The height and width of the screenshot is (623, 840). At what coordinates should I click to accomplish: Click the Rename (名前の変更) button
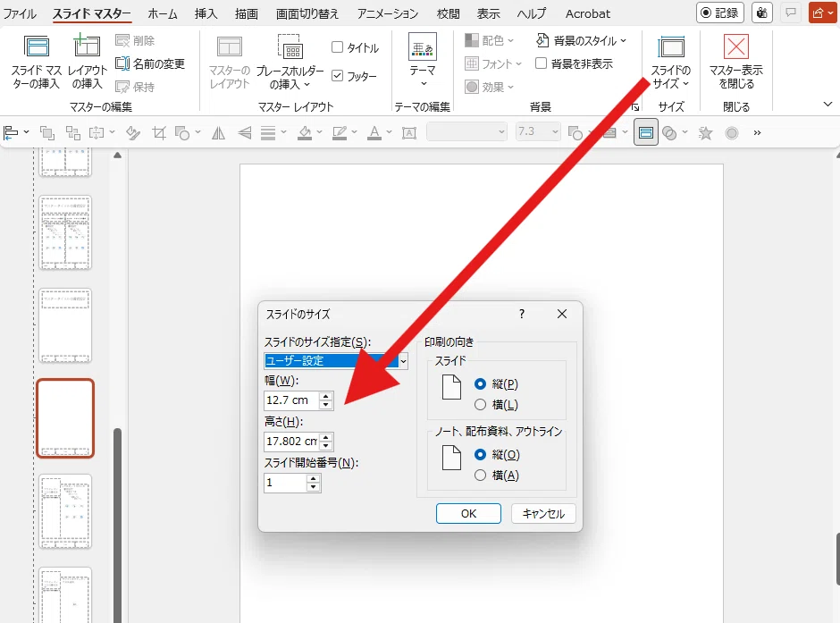tap(150, 63)
